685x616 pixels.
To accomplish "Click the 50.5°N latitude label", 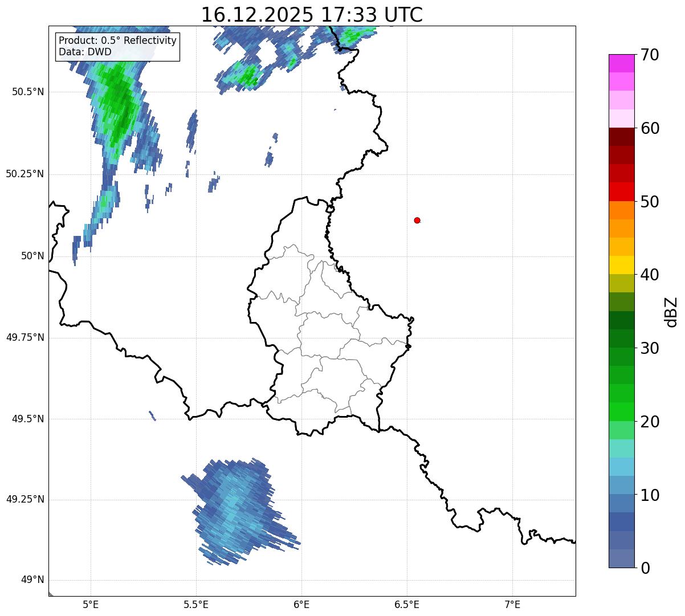I will pos(28,92).
